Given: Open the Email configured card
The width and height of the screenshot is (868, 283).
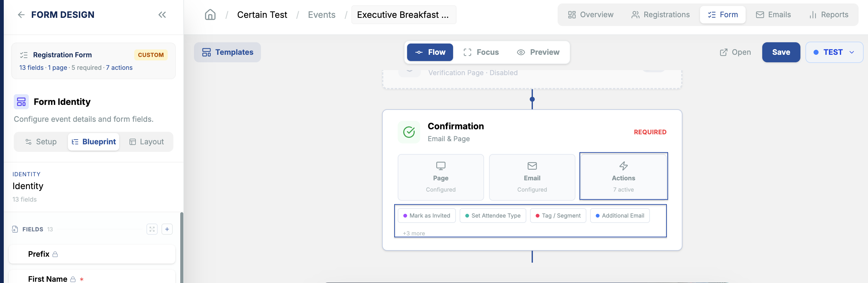Looking at the screenshot, I should pyautogui.click(x=532, y=178).
